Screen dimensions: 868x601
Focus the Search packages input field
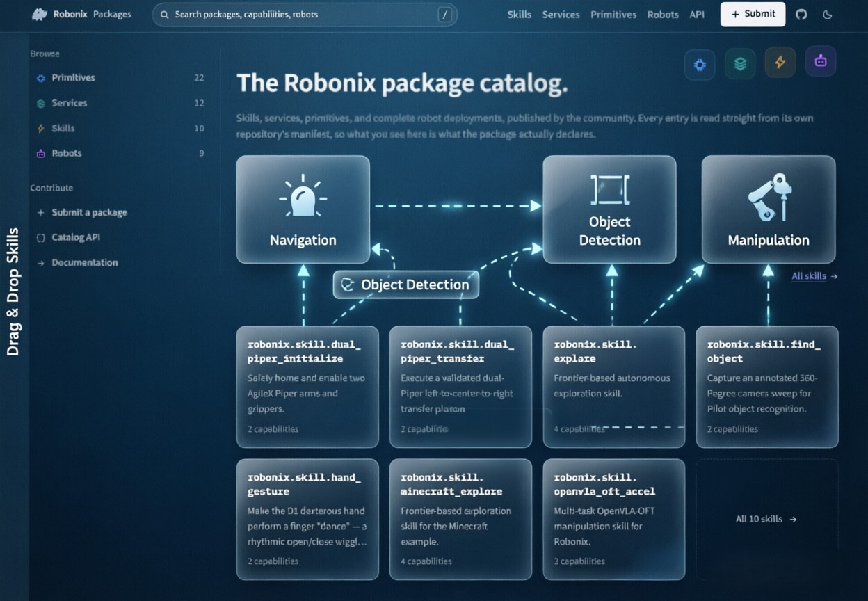click(x=305, y=15)
